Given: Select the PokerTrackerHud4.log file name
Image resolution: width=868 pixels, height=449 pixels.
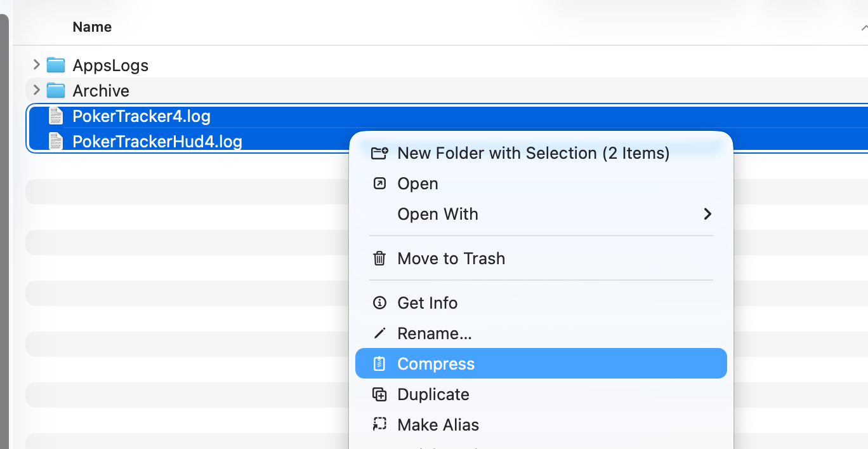Looking at the screenshot, I should coord(157,141).
